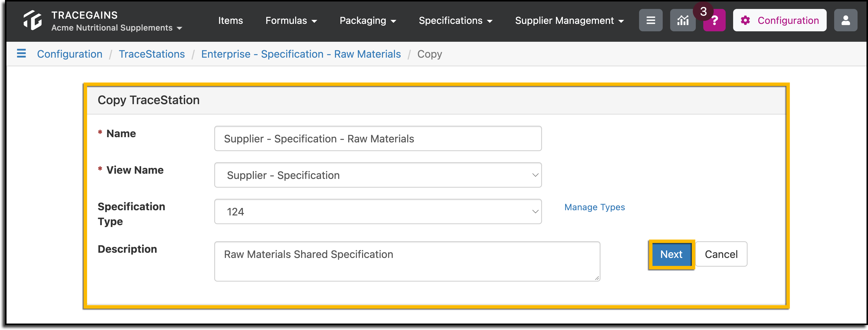Expand the Acme Nutritional Supplements company switcher
The width and height of the screenshot is (868, 330).
pos(116,28)
